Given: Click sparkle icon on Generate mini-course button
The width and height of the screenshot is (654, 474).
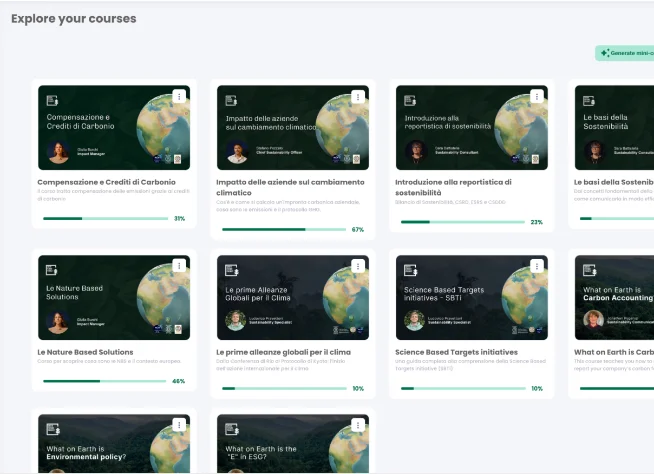Looking at the screenshot, I should pos(605,53).
